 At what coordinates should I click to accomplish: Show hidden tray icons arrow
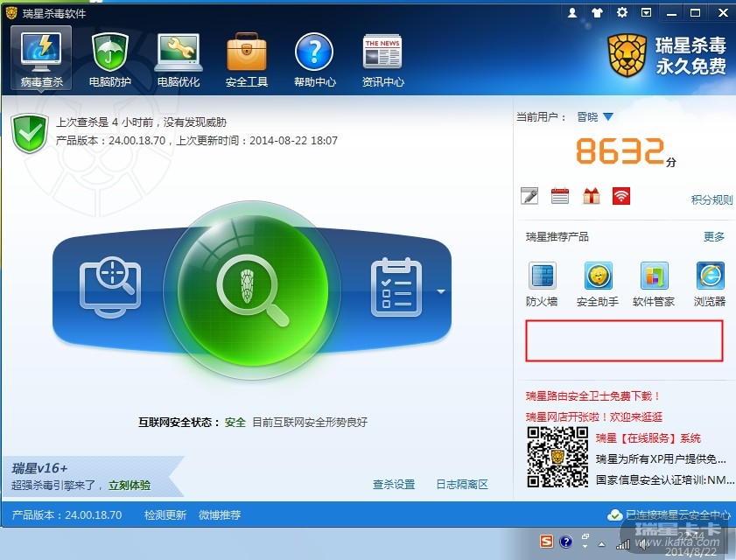601,544
